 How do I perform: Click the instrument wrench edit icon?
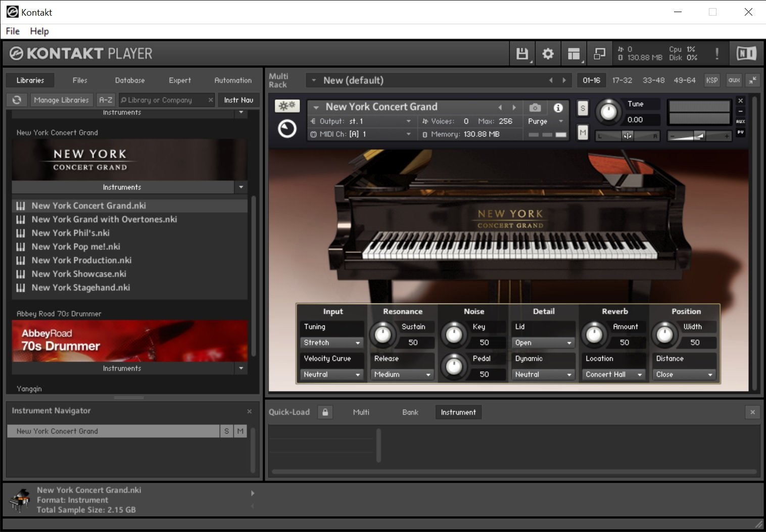tap(287, 106)
